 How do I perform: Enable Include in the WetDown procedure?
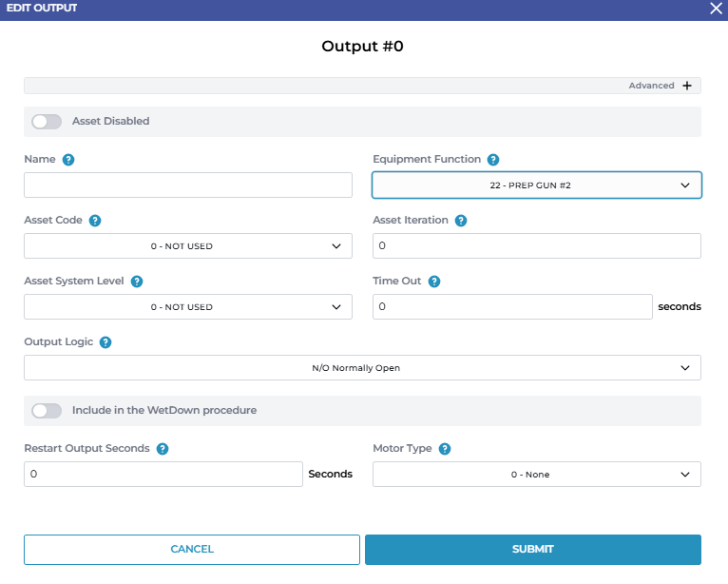pyautogui.click(x=47, y=411)
